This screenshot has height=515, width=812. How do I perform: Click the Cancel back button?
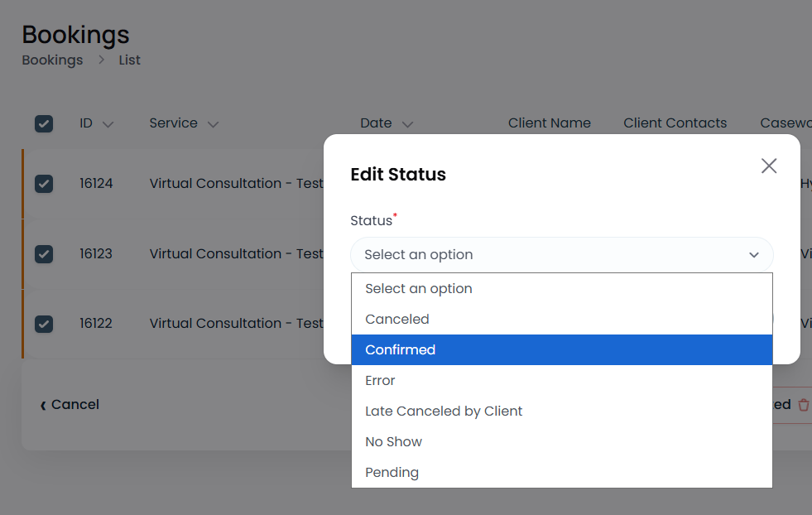point(70,405)
